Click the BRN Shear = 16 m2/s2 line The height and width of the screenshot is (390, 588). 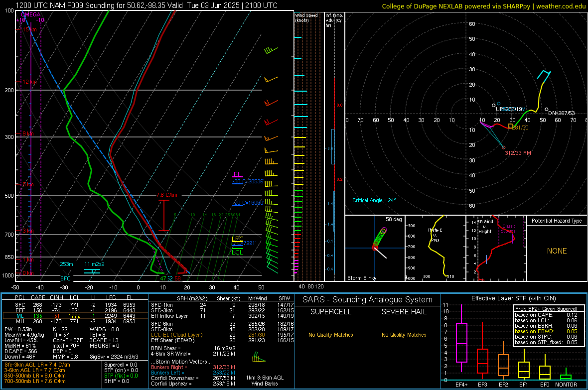pos(193,348)
